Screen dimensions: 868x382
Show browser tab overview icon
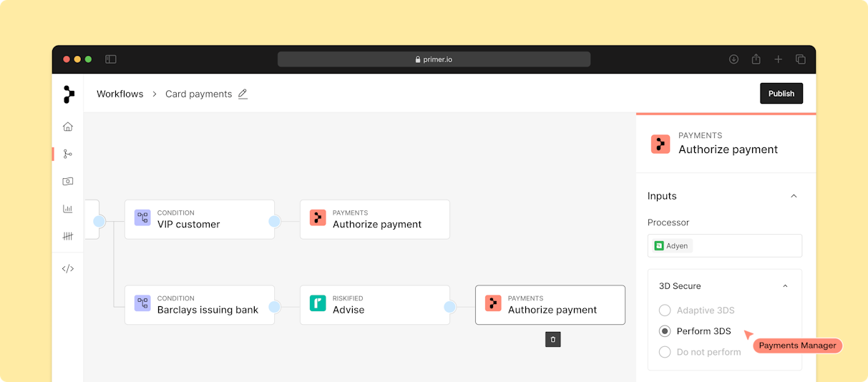pos(800,59)
